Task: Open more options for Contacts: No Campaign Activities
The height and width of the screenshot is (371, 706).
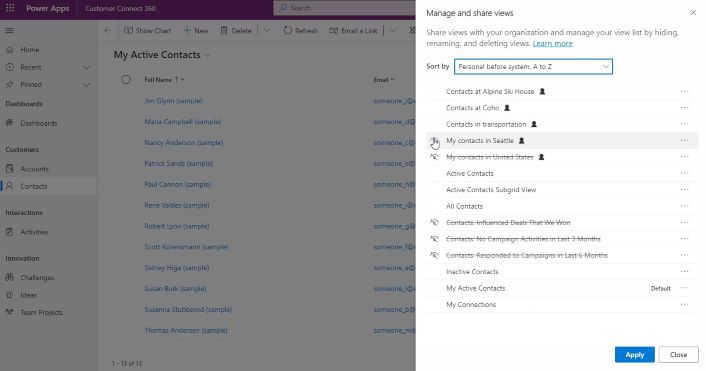Action: [684, 239]
